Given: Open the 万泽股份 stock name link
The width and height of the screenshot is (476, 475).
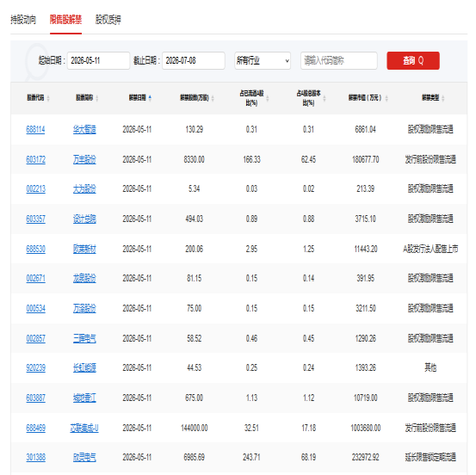Looking at the screenshot, I should [x=84, y=308].
